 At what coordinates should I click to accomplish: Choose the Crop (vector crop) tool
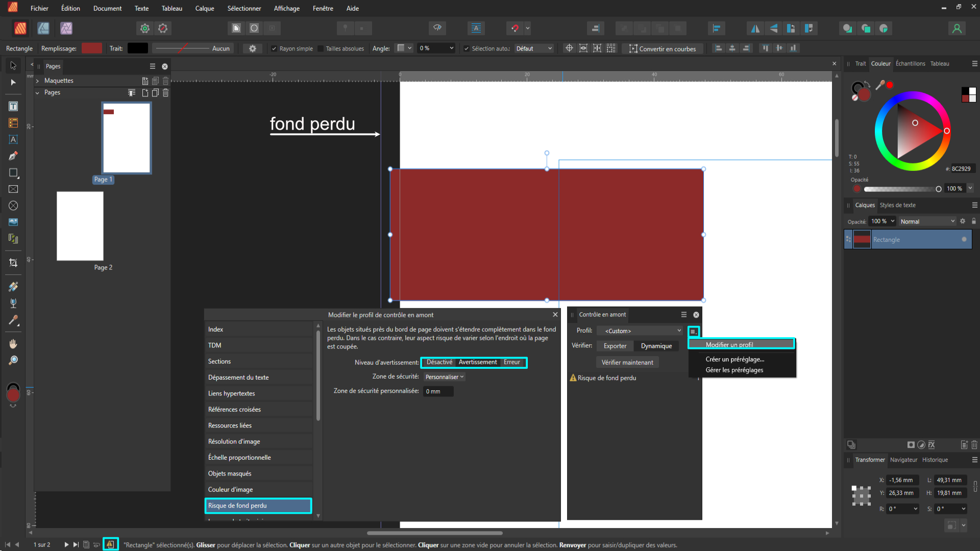13,263
